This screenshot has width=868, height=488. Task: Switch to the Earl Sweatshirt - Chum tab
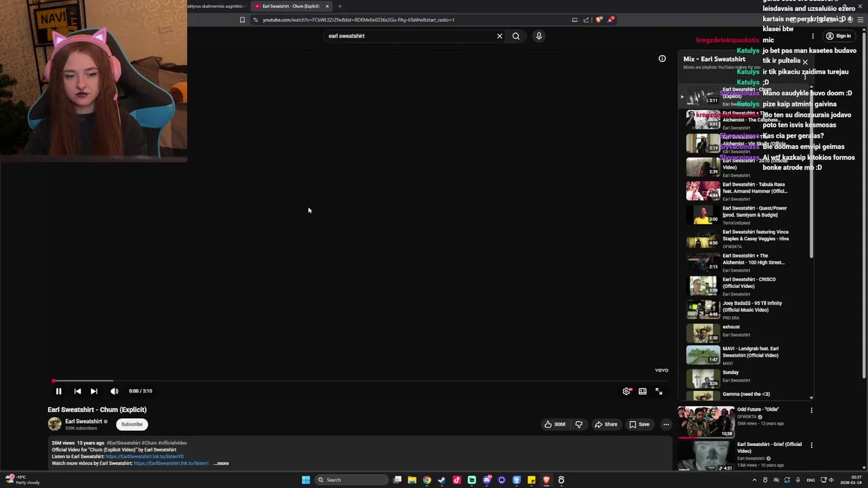click(290, 6)
